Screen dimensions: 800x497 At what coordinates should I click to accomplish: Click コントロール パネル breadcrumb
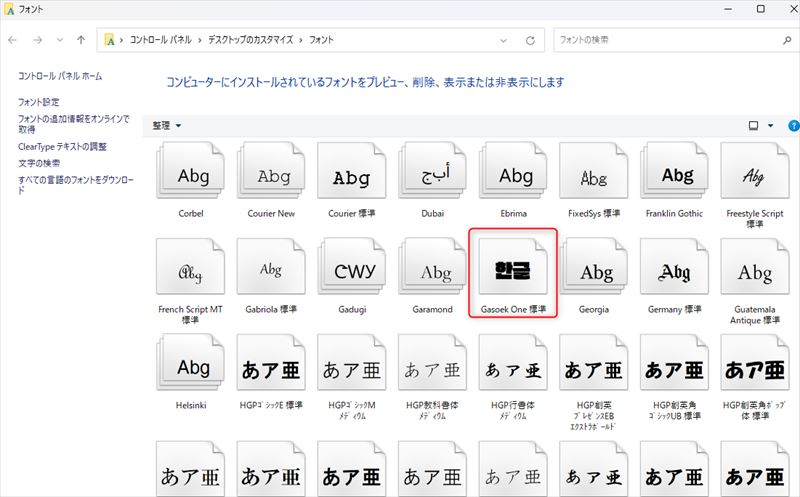[160, 40]
